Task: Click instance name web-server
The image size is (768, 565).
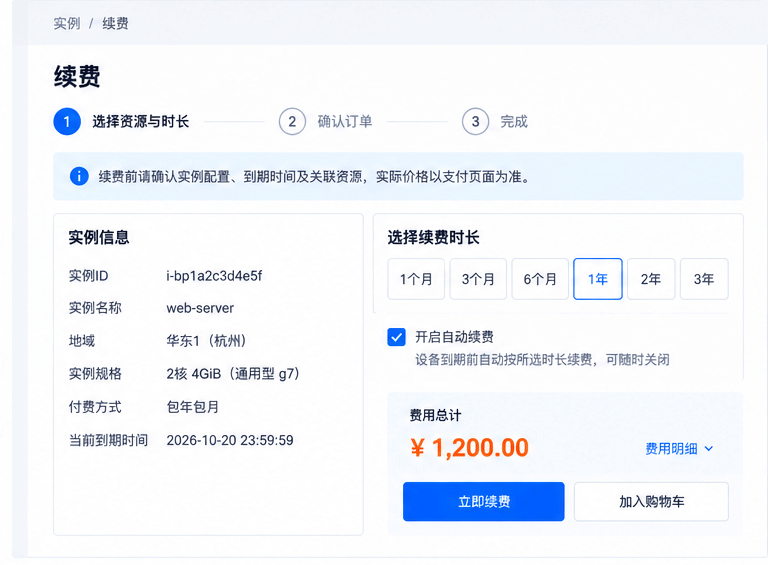Action: (x=200, y=308)
